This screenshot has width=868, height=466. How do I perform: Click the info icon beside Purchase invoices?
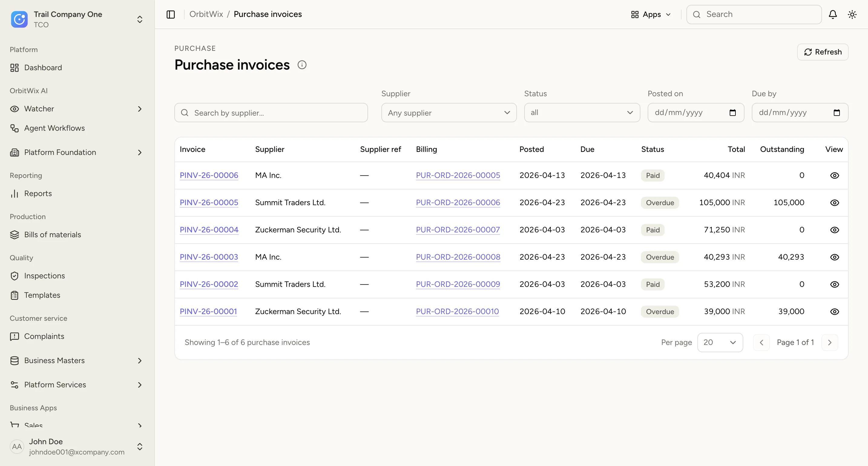[302, 65]
